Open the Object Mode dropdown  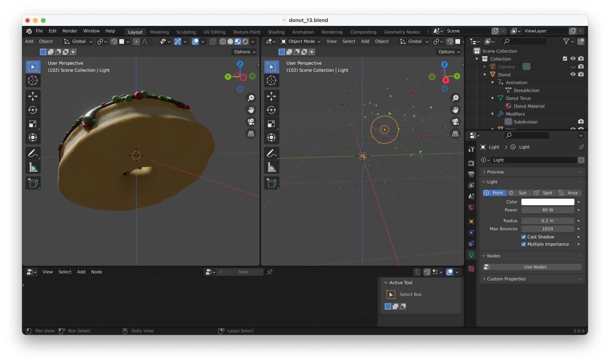[x=301, y=41]
